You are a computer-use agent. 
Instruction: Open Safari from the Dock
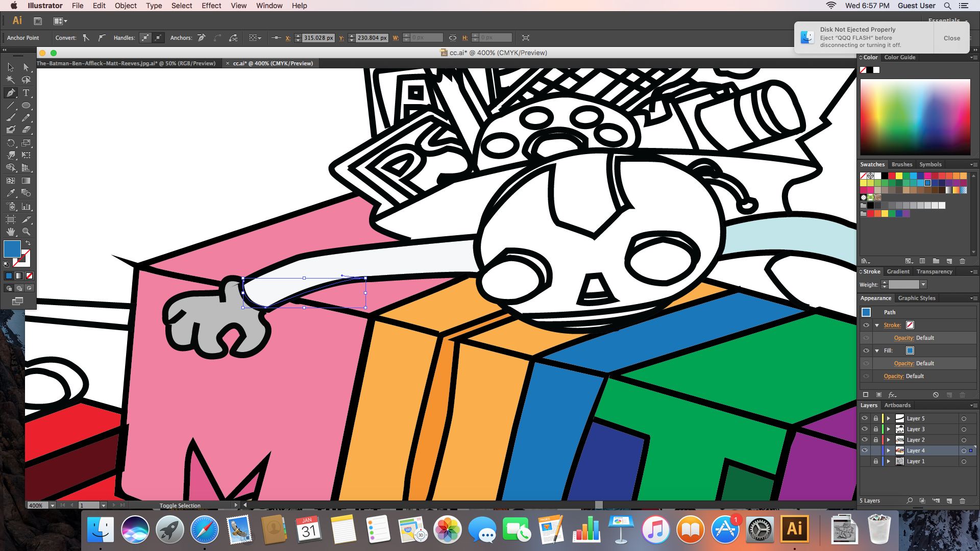click(204, 529)
